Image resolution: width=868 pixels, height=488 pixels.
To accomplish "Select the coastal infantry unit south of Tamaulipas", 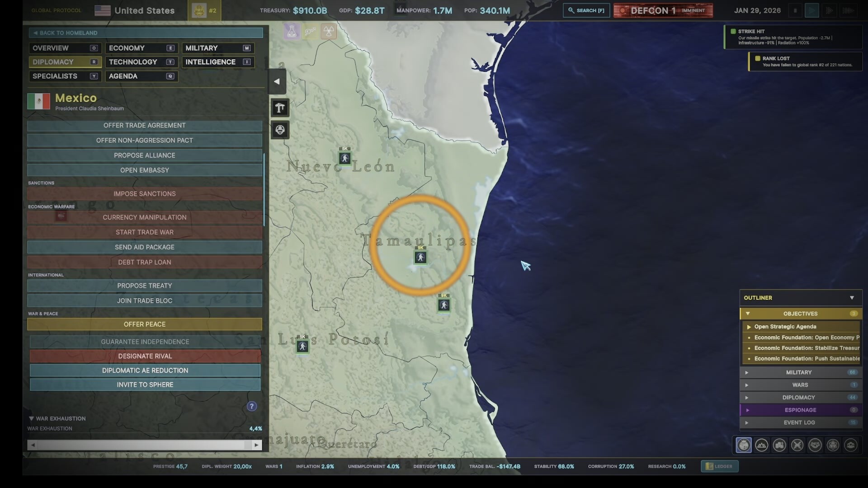I will (444, 305).
